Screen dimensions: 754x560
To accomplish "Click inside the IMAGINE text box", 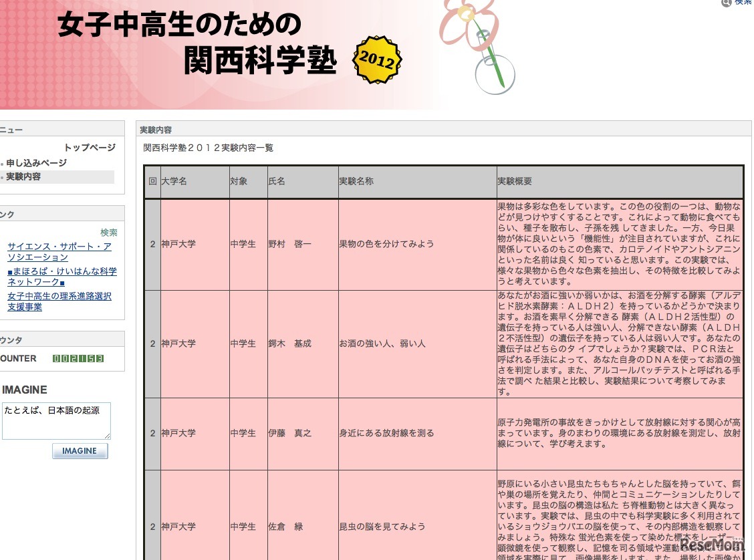I will (56, 420).
